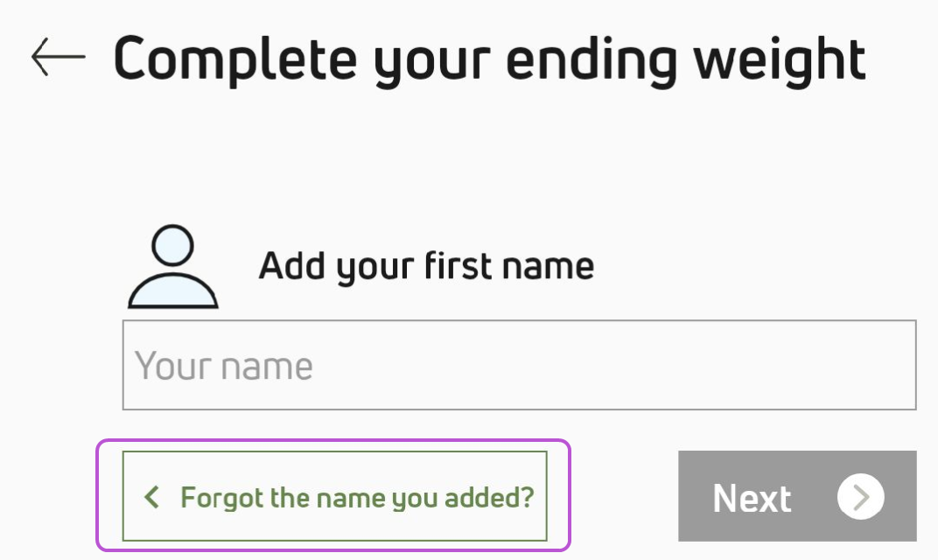Screen dimensions: 938x560
Task: Click the person avatar icon
Action: 173,266
